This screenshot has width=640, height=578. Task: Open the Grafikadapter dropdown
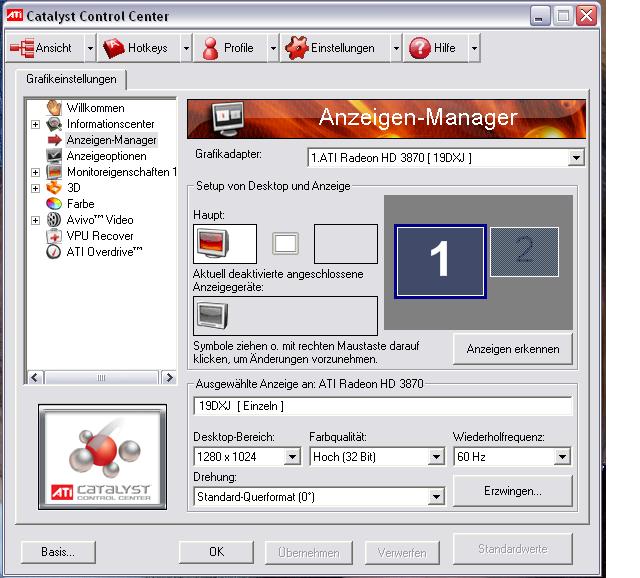coord(576,158)
